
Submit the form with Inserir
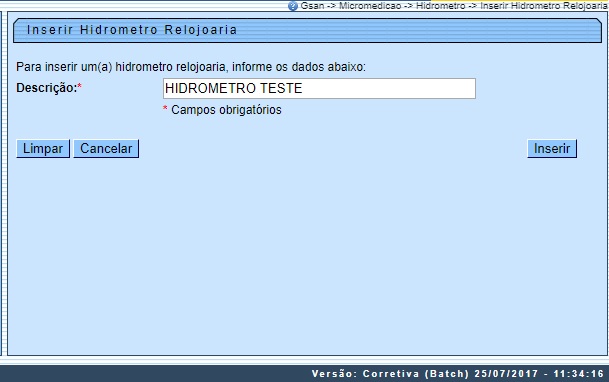pos(552,149)
